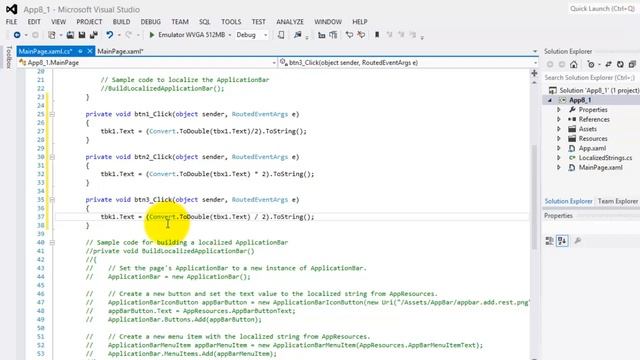Expand the Assets folder node
This screenshot has width=640, height=360.
coord(559,129)
